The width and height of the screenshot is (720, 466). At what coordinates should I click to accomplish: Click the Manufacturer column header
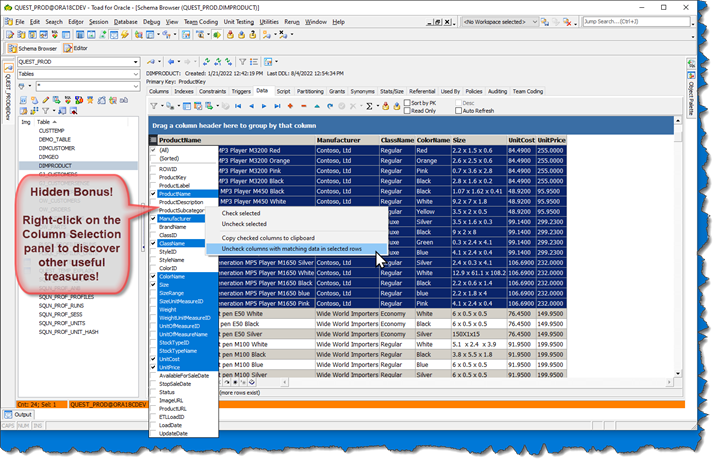click(347, 140)
